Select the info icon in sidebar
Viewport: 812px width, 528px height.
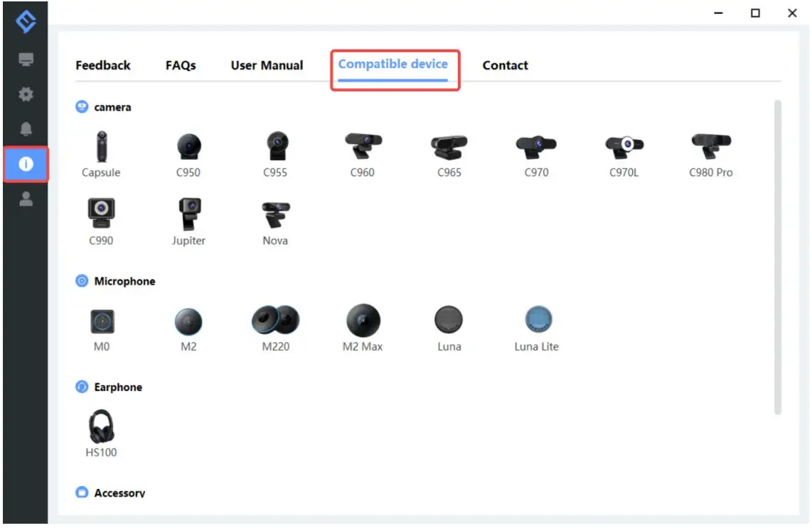tap(26, 164)
